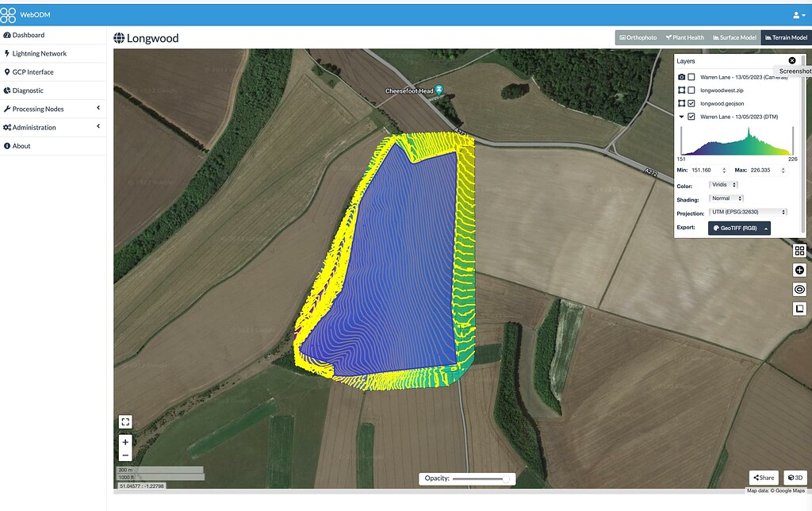Enable the longwoodwest.zip layer

pyautogui.click(x=691, y=90)
